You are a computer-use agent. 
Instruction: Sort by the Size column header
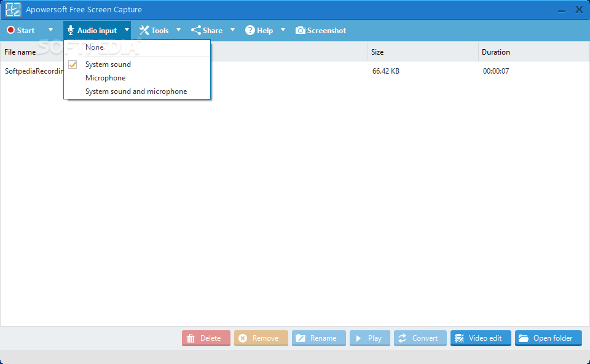pyautogui.click(x=377, y=52)
